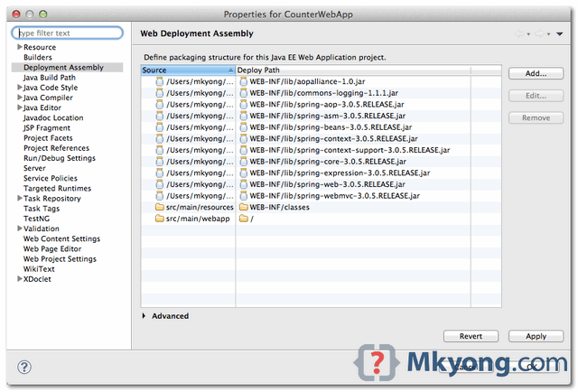Expand the Java Compiler node

pyautogui.click(x=20, y=98)
